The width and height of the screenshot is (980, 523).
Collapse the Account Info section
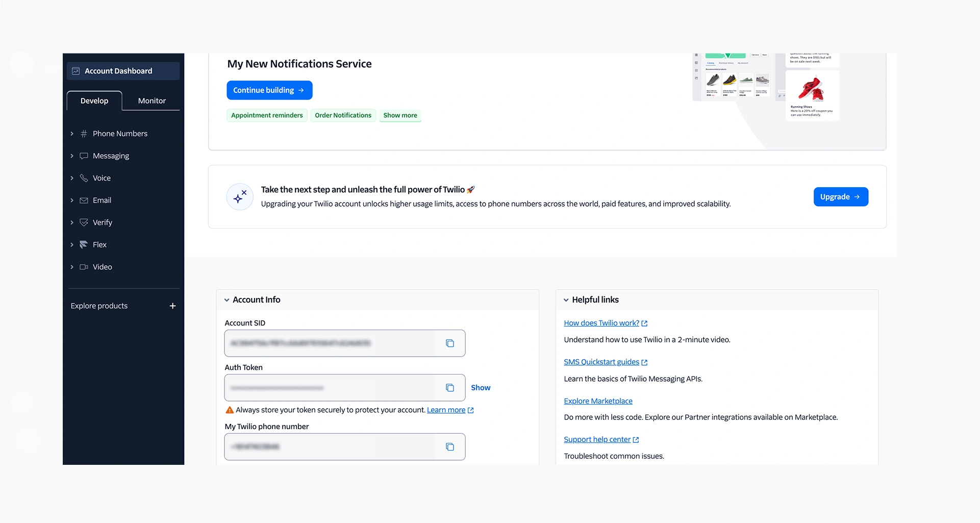coord(227,300)
